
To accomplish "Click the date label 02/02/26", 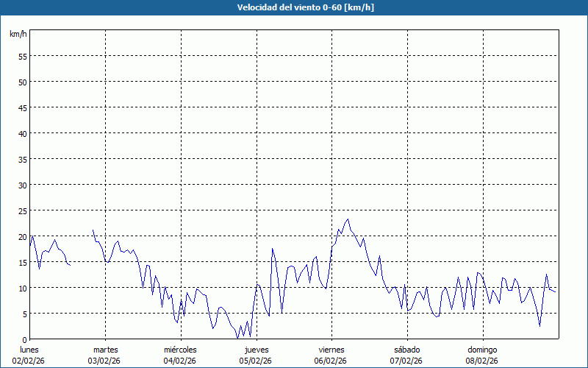I will pyautogui.click(x=29, y=361).
